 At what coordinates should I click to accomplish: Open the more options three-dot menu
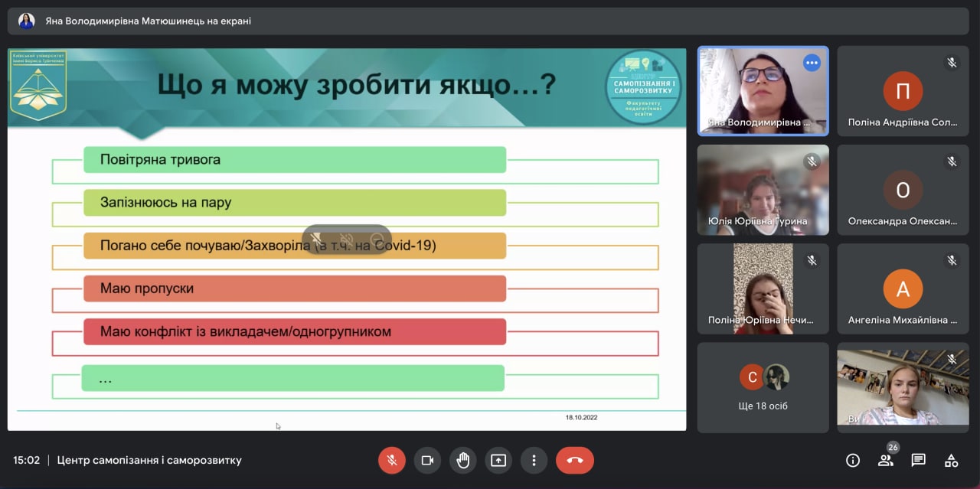point(534,460)
